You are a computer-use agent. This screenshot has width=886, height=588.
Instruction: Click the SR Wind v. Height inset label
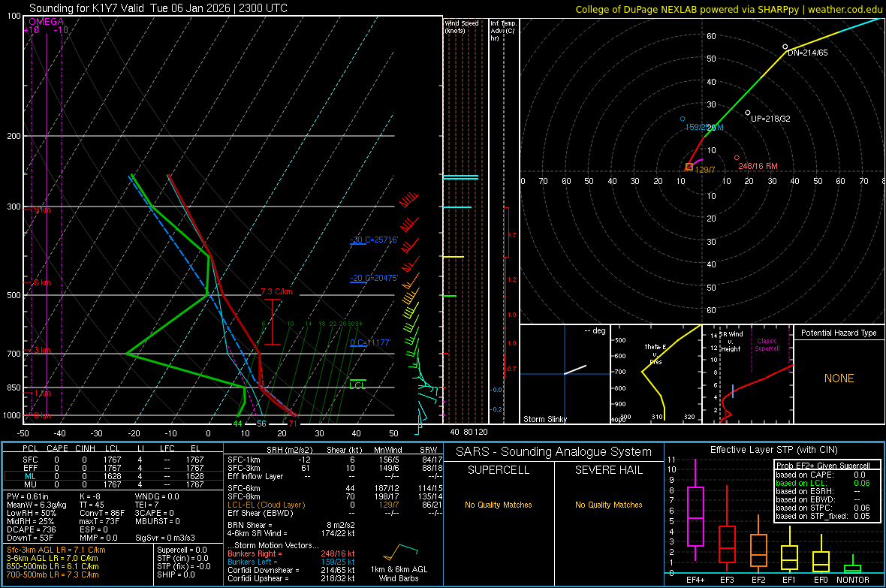[731, 342]
